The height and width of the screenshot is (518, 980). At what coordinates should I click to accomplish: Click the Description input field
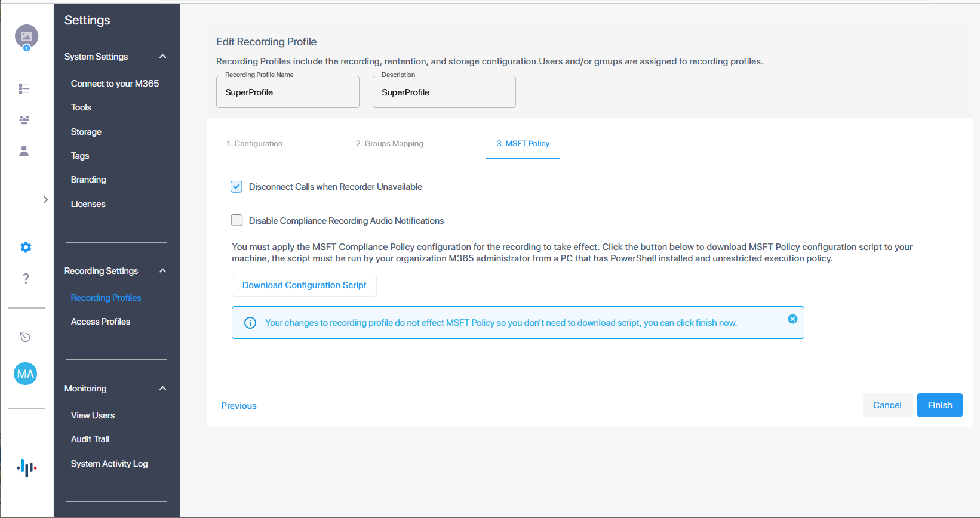(x=444, y=92)
